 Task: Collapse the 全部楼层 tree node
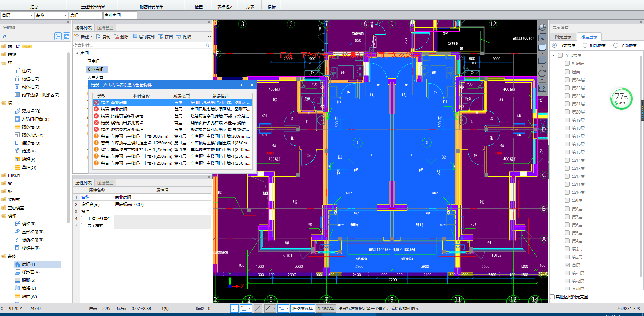coord(554,55)
